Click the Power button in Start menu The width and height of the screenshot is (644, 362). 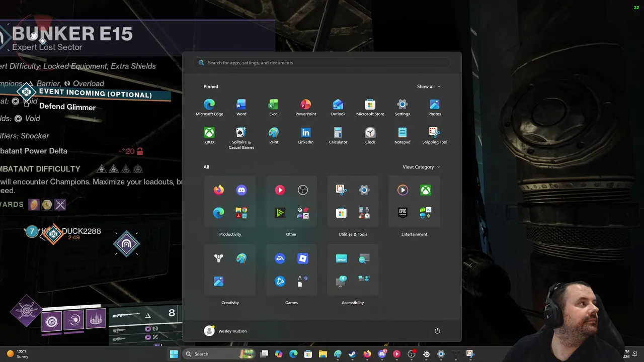[437, 331]
